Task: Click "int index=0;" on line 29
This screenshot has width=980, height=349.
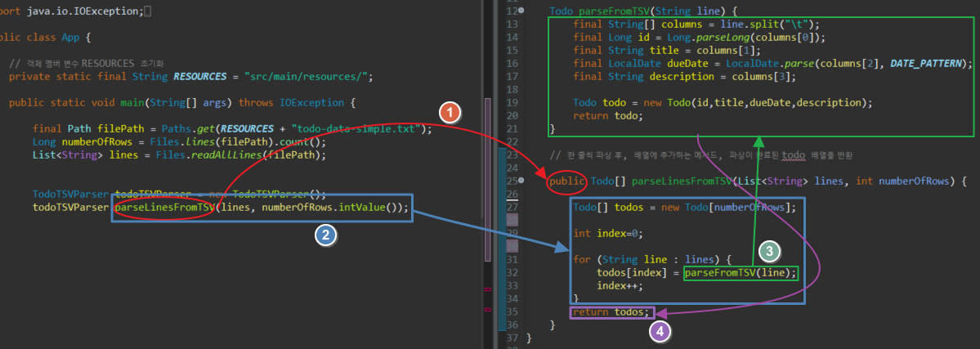Action: pyautogui.click(x=607, y=233)
